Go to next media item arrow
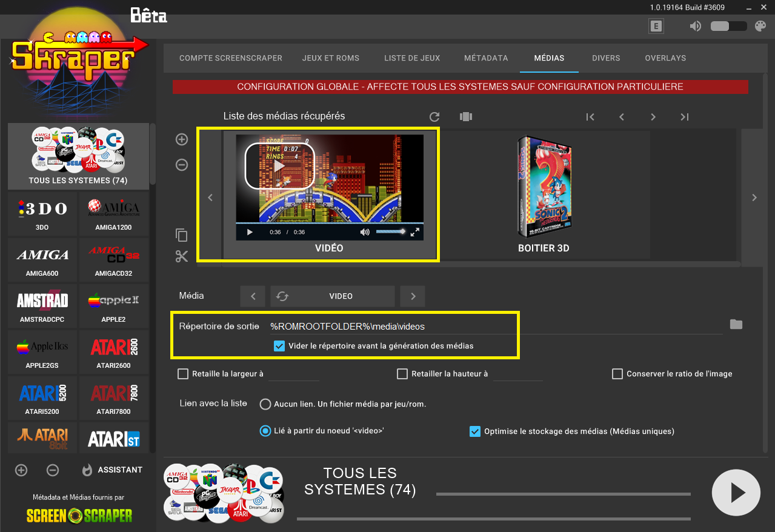This screenshot has height=532, width=775. point(653,117)
